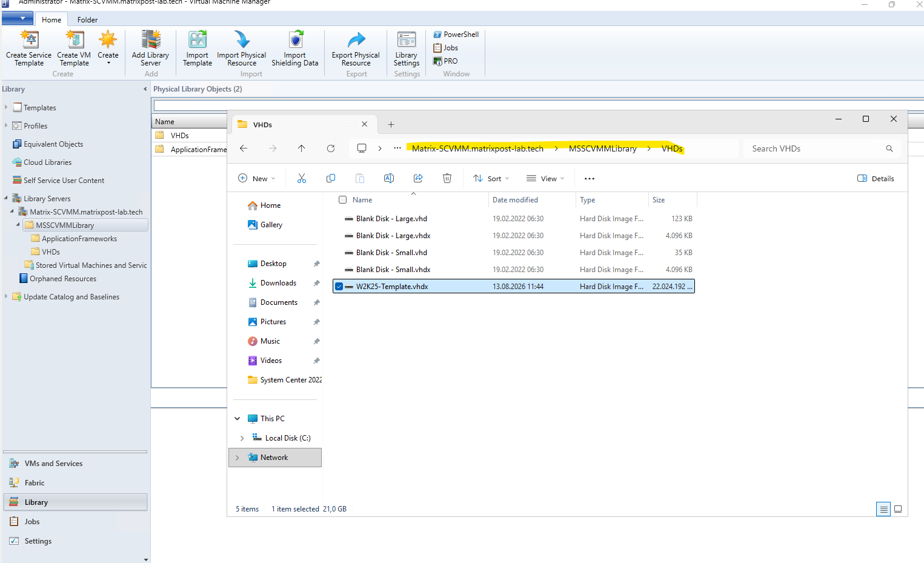924x563 pixels.
Task: Close the VHDs Explorer tab
Action: point(364,124)
